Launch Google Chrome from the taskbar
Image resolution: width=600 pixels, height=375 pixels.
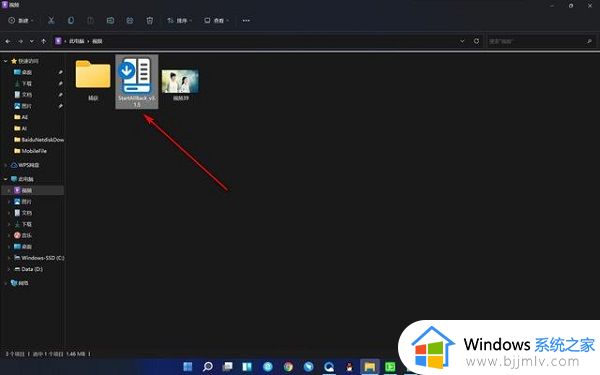click(288, 367)
